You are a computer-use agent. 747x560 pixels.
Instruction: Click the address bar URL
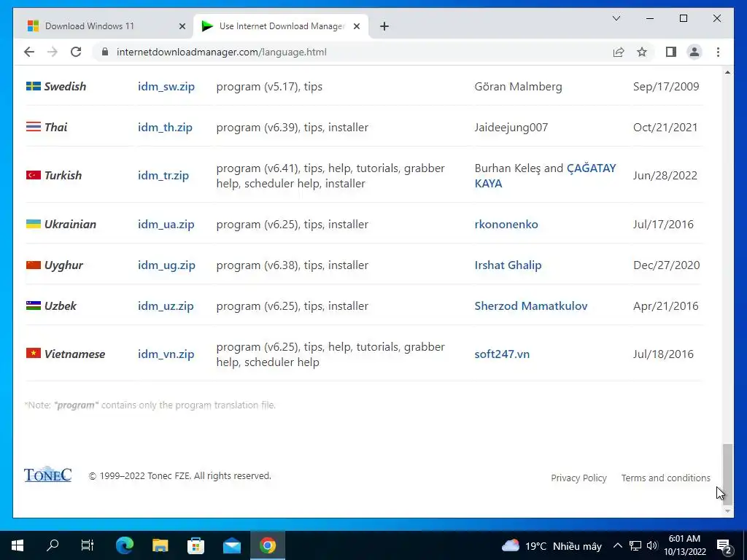(222, 52)
